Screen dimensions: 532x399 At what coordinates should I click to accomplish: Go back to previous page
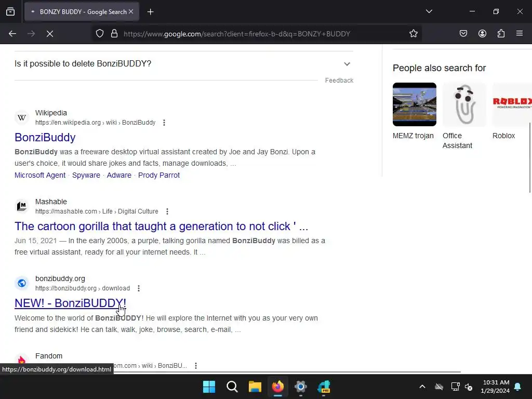coord(12,34)
